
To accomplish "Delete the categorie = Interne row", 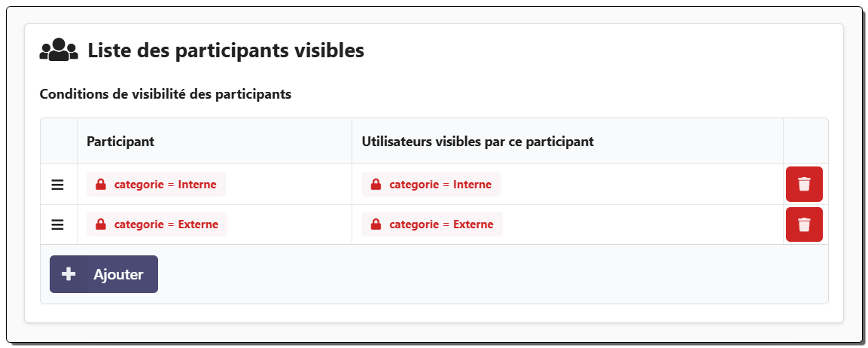I will pos(804,185).
